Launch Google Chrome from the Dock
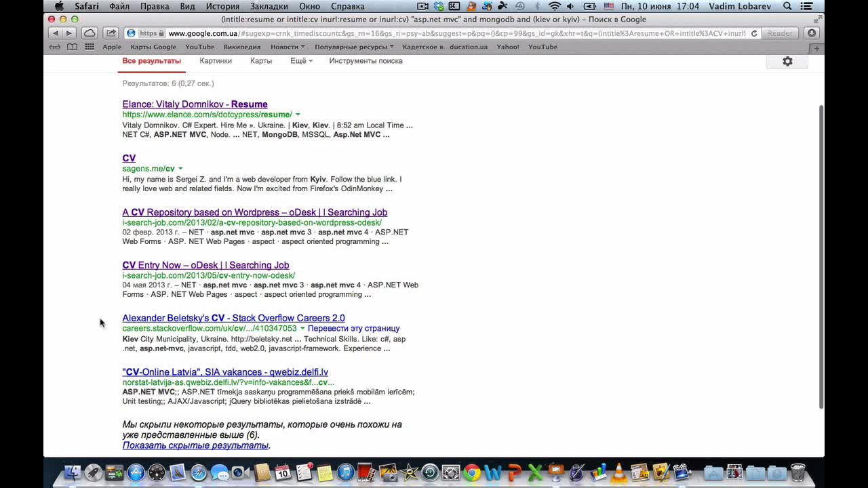Image resolution: width=868 pixels, height=488 pixels. click(x=472, y=472)
